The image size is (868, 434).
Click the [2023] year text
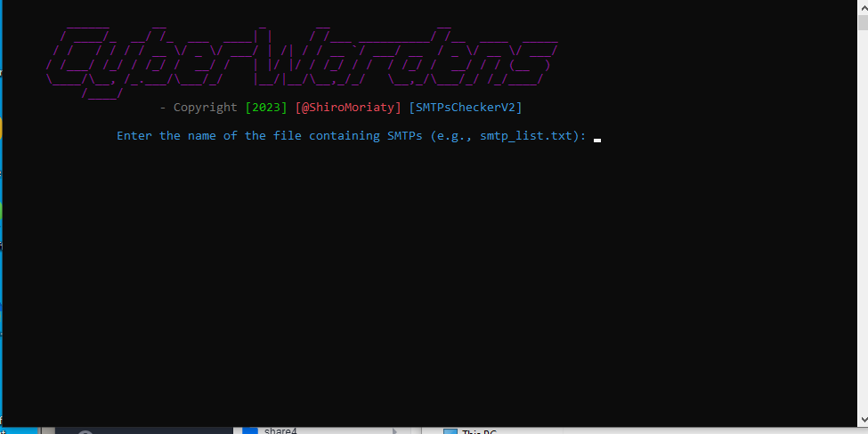click(266, 108)
